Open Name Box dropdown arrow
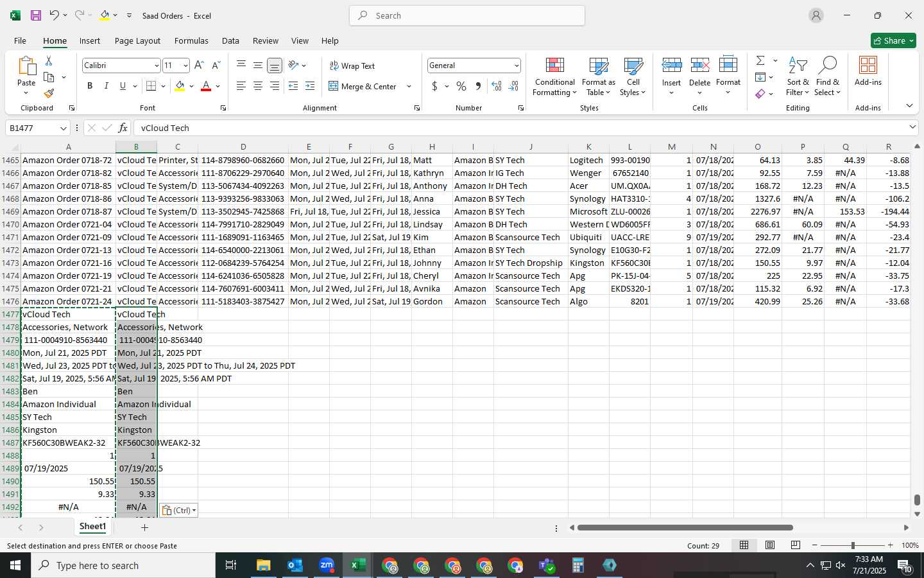 pos(63,128)
